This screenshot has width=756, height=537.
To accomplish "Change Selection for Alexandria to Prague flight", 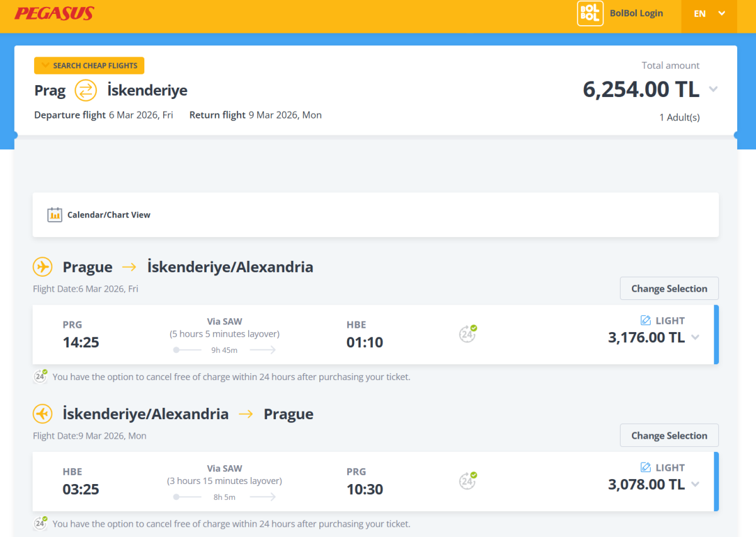I will [669, 436].
